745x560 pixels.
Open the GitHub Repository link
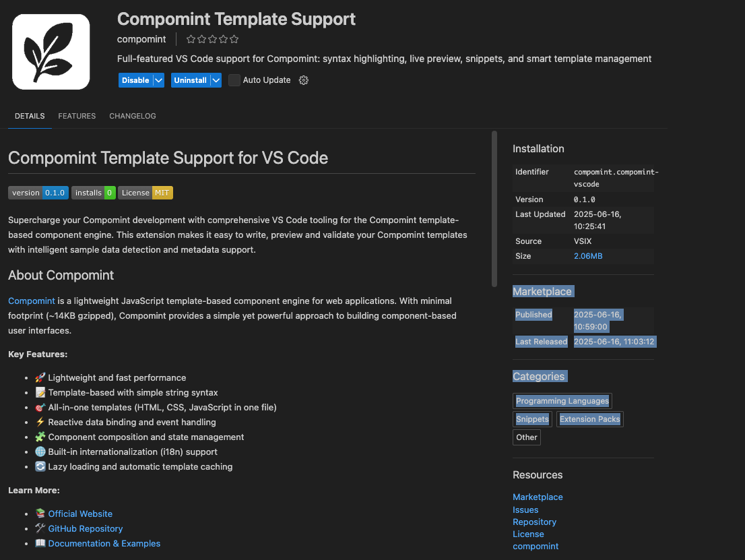click(x=86, y=529)
